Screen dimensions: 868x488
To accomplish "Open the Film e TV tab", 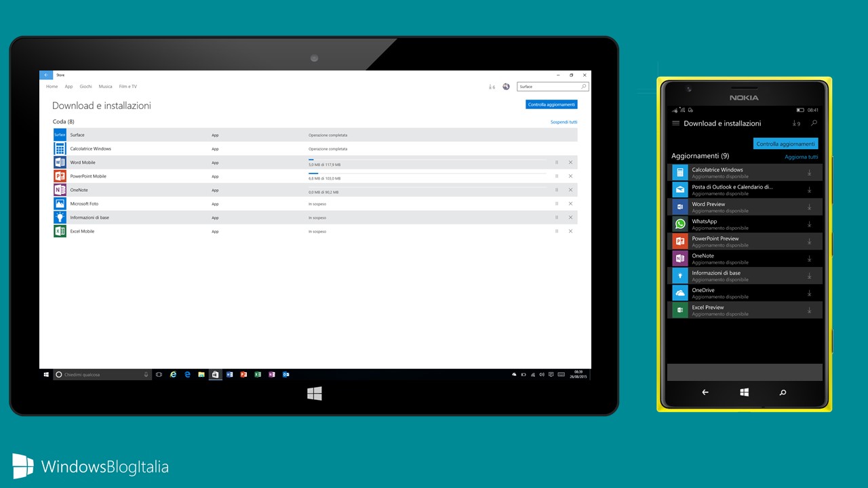I will (x=127, y=87).
